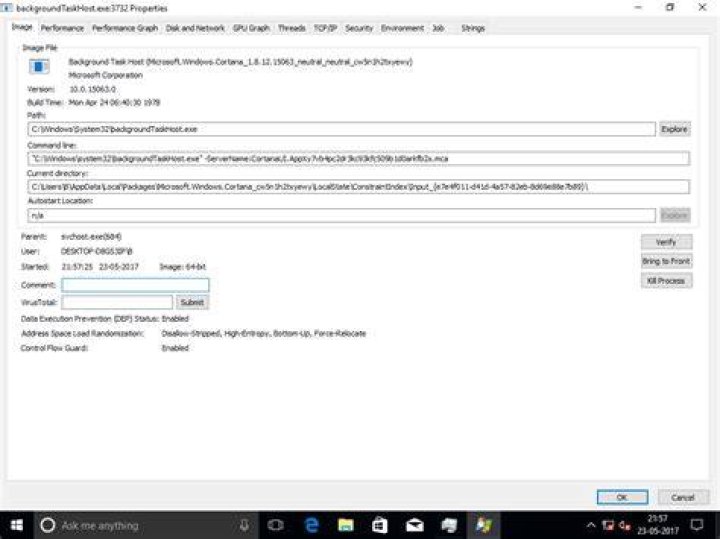The image size is (720, 539).
Task: Open the Mail app from the taskbar
Action: click(x=415, y=525)
